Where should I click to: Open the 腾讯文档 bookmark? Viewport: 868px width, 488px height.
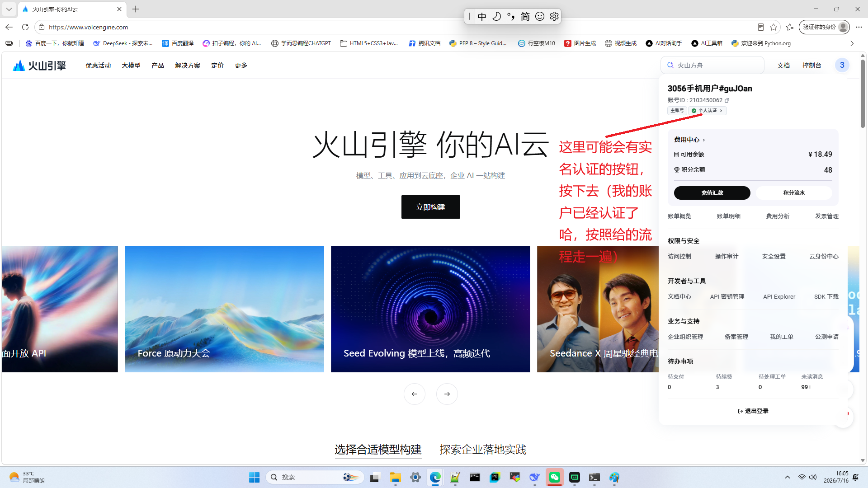pyautogui.click(x=425, y=43)
